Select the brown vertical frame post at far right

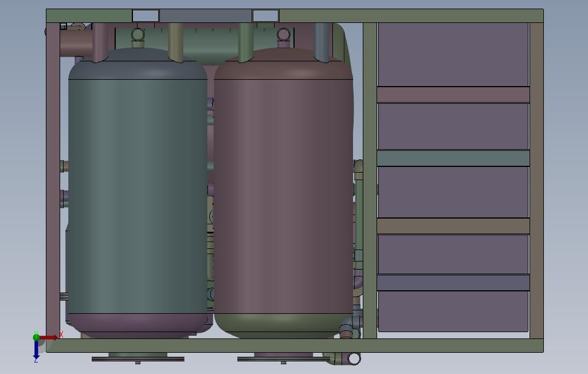[x=536, y=181]
